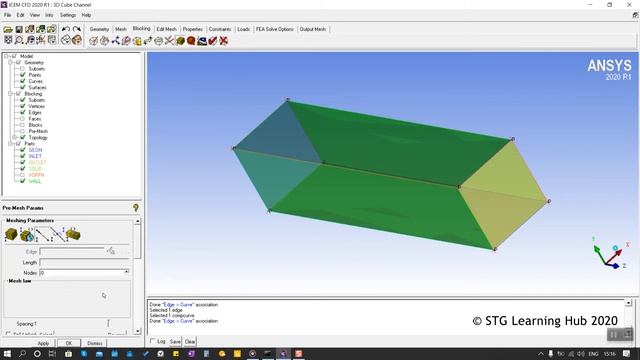Toggle INLET part checkbox
The height and width of the screenshot is (360, 640).
[23, 156]
